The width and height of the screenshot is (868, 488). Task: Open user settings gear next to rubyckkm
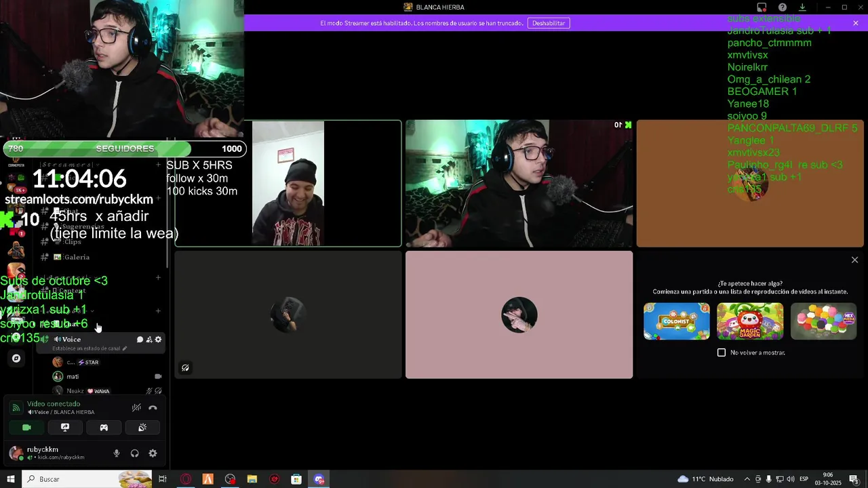(x=153, y=453)
